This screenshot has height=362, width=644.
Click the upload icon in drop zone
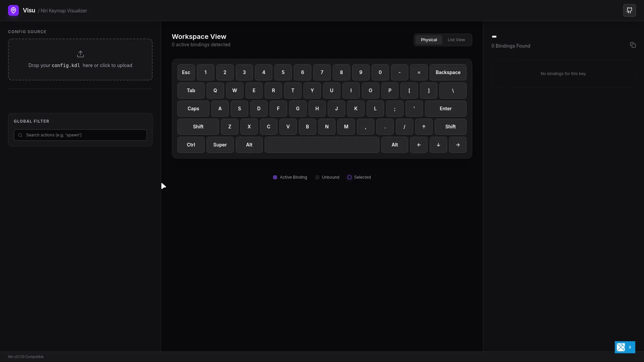80,54
